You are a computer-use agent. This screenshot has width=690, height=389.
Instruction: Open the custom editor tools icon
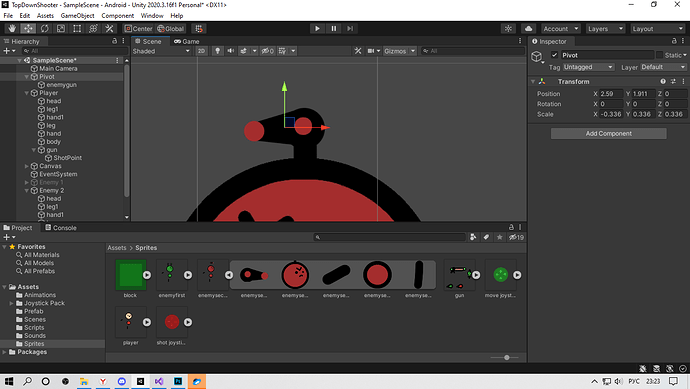[110, 29]
